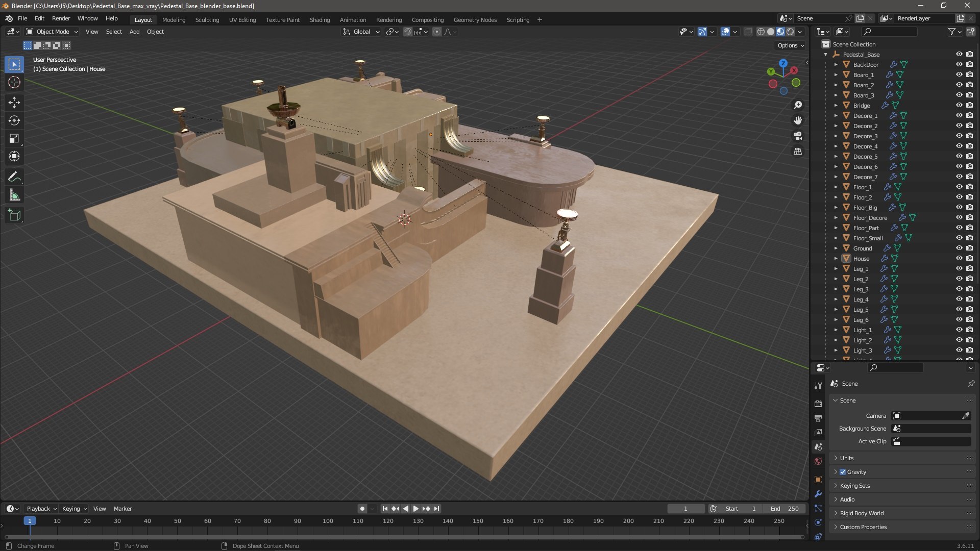Open the Modifier properties wrench tab

pyautogui.click(x=818, y=494)
